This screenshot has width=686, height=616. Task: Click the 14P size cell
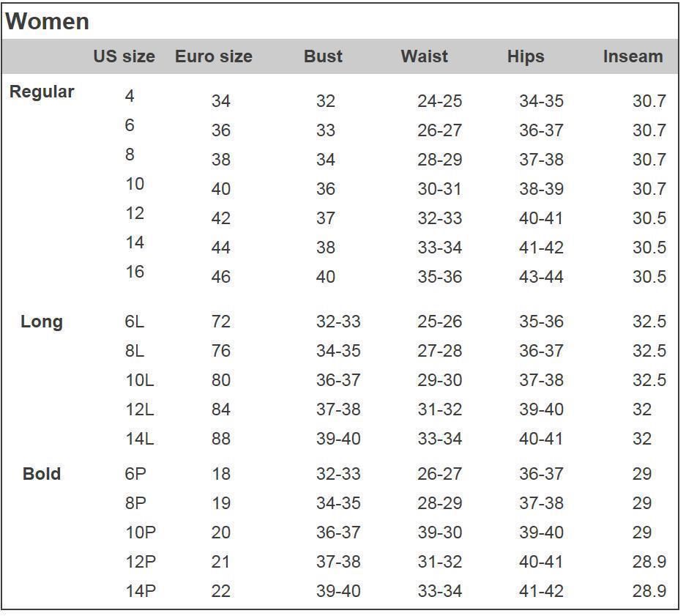tap(141, 591)
